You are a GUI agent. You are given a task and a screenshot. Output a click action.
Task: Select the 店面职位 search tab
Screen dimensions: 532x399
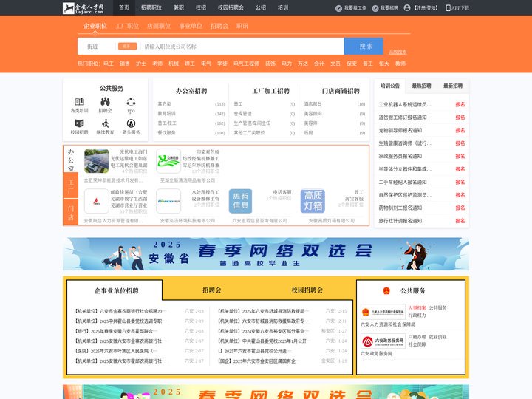coord(159,26)
